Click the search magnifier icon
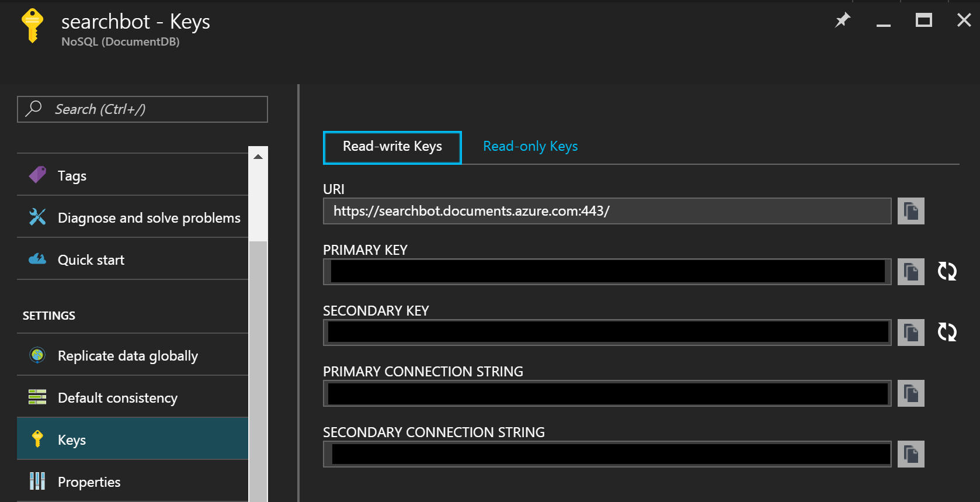980x502 pixels. pos(34,108)
